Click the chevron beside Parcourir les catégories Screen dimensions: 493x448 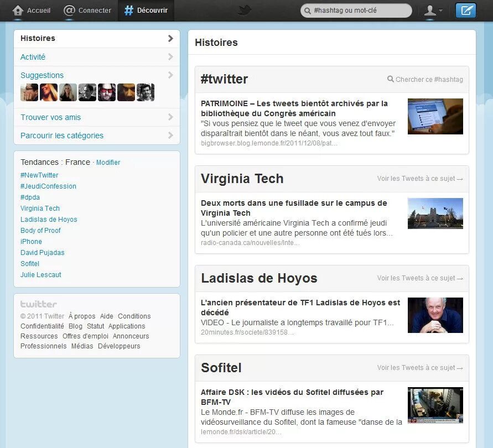170,136
